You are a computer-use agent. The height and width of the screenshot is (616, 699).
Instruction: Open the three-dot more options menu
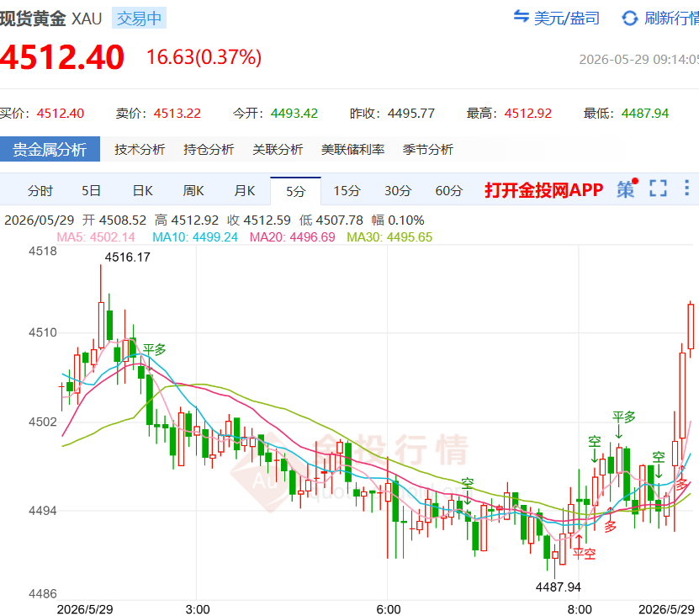point(686,188)
